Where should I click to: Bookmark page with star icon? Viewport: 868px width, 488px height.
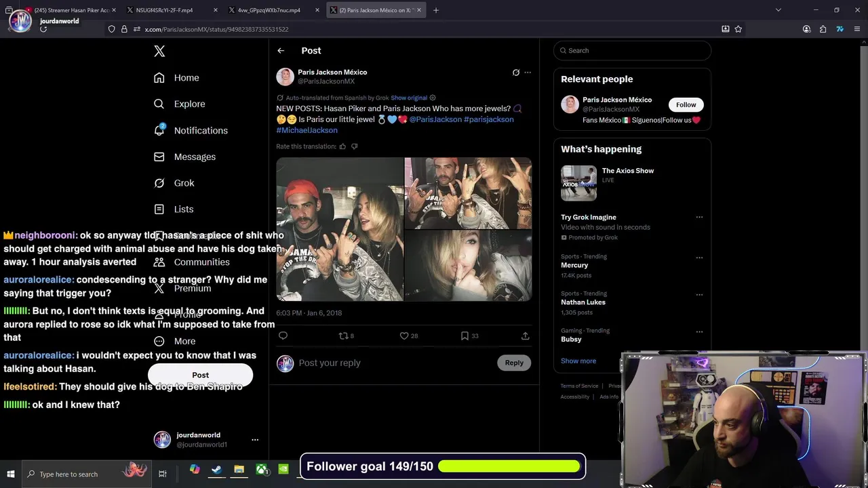[738, 29]
